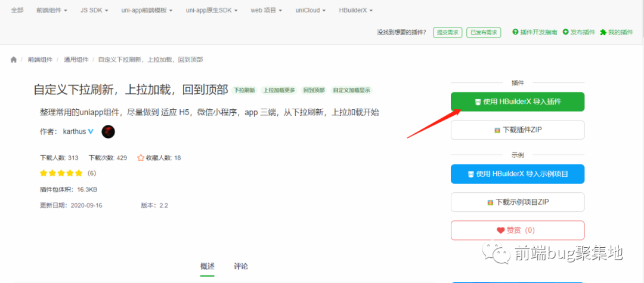Screen dimensions: 644x283
Task: Click the 更新日期: 2020-09-16 text
Action: [x=71, y=205]
